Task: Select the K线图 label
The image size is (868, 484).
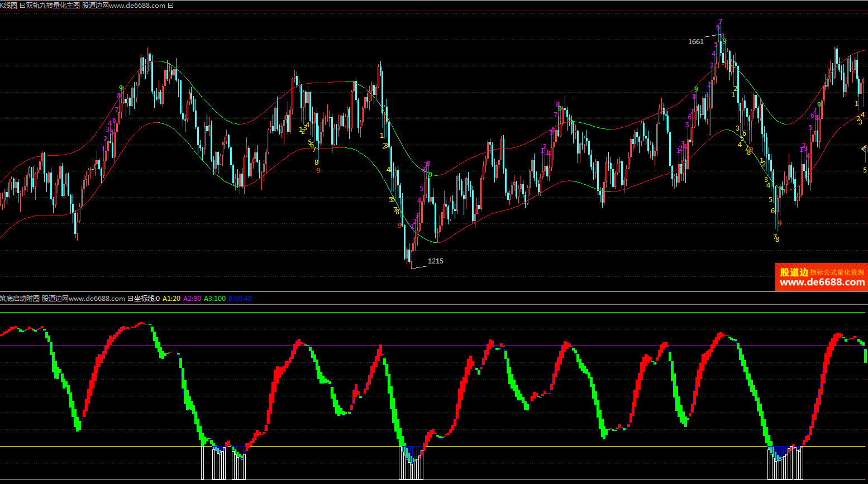Action: (8, 6)
